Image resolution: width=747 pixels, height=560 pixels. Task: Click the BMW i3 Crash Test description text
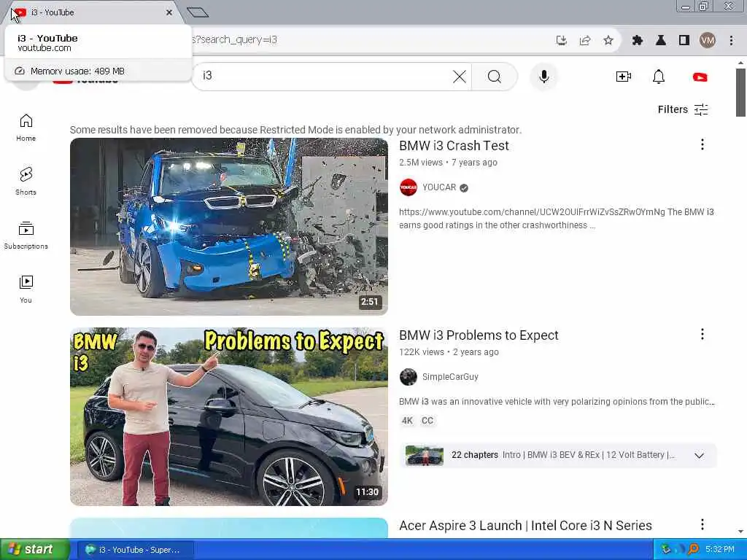(556, 219)
